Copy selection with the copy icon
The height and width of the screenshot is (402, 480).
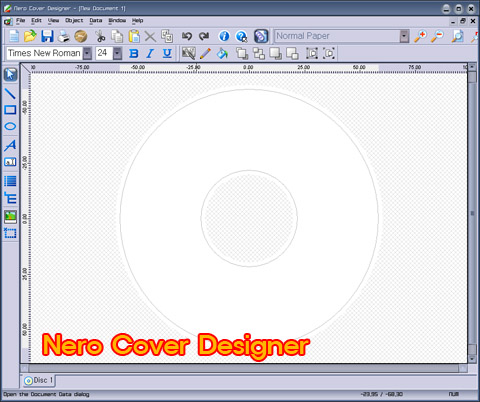click(117, 36)
